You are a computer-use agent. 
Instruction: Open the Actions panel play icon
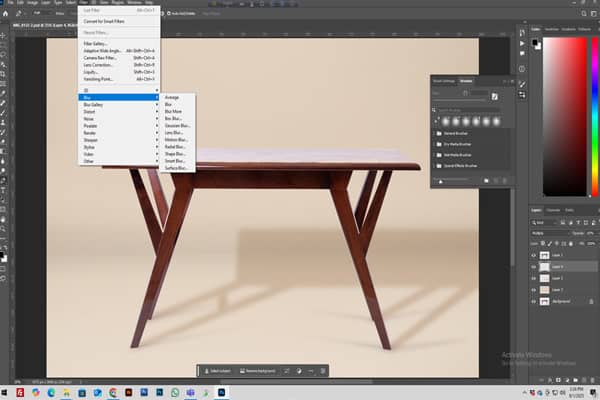pyautogui.click(x=522, y=43)
